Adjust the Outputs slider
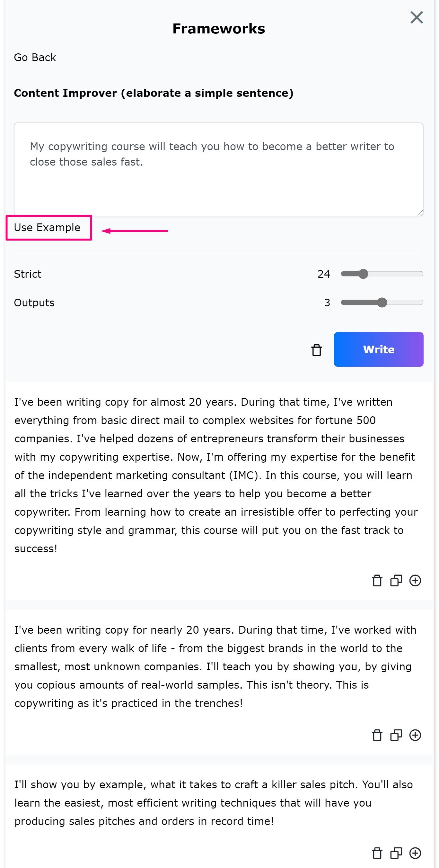The image size is (439, 868). 382,303
